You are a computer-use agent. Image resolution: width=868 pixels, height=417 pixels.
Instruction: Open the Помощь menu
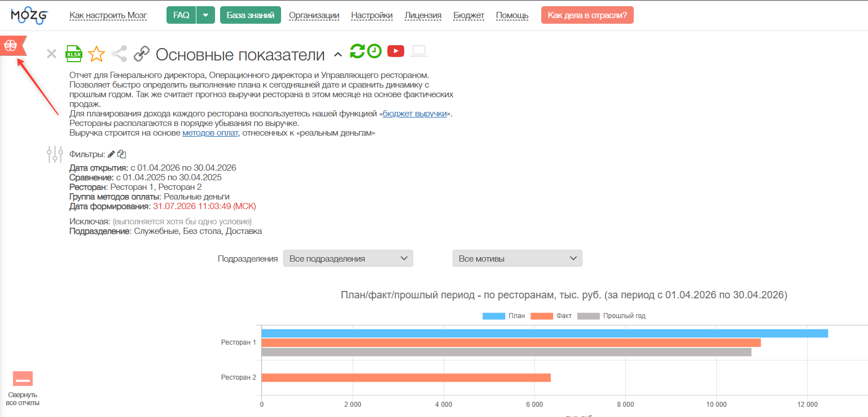pos(512,15)
